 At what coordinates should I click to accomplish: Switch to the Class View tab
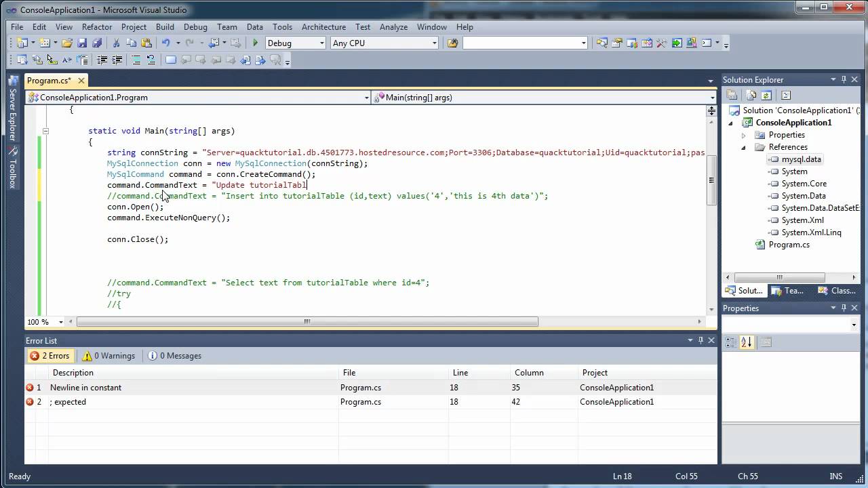point(837,291)
